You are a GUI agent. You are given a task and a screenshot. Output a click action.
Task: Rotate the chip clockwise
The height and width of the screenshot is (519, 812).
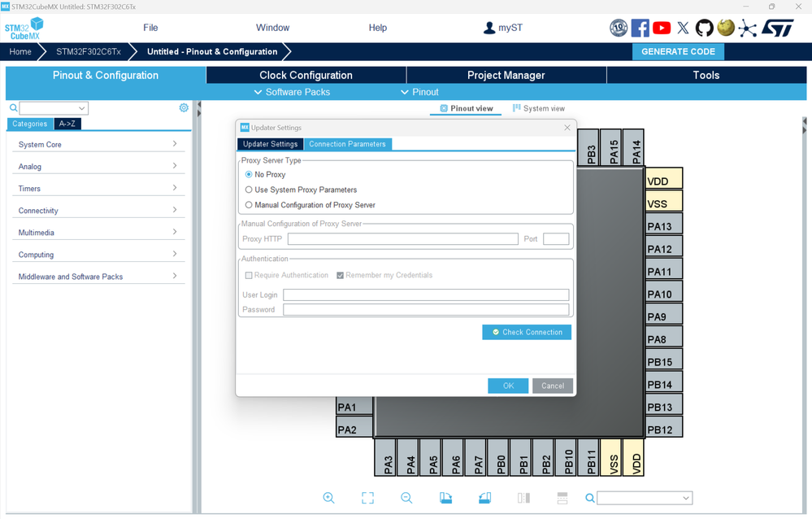pyautogui.click(x=445, y=498)
